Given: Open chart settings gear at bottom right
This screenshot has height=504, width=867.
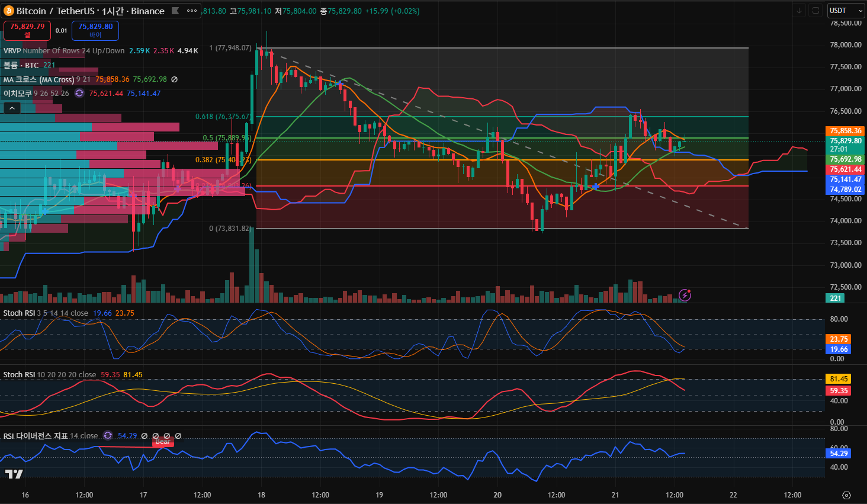Looking at the screenshot, I should [x=846, y=495].
